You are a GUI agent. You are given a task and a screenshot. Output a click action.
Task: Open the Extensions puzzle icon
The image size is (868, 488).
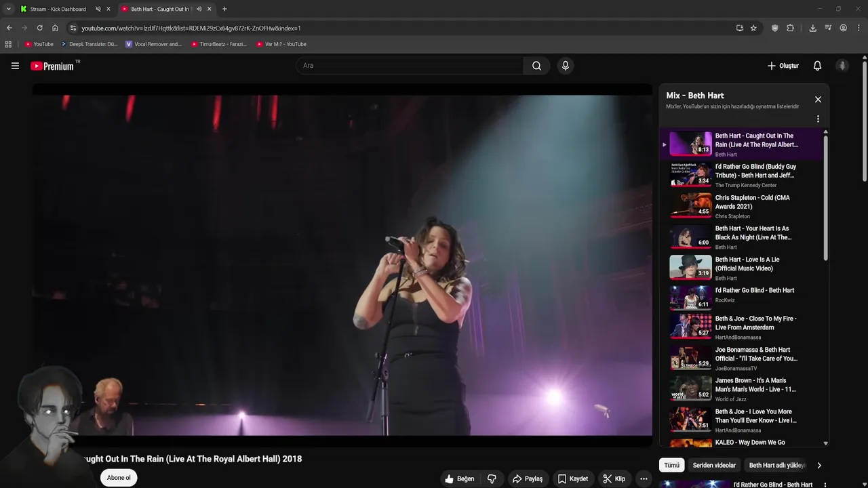[790, 28]
